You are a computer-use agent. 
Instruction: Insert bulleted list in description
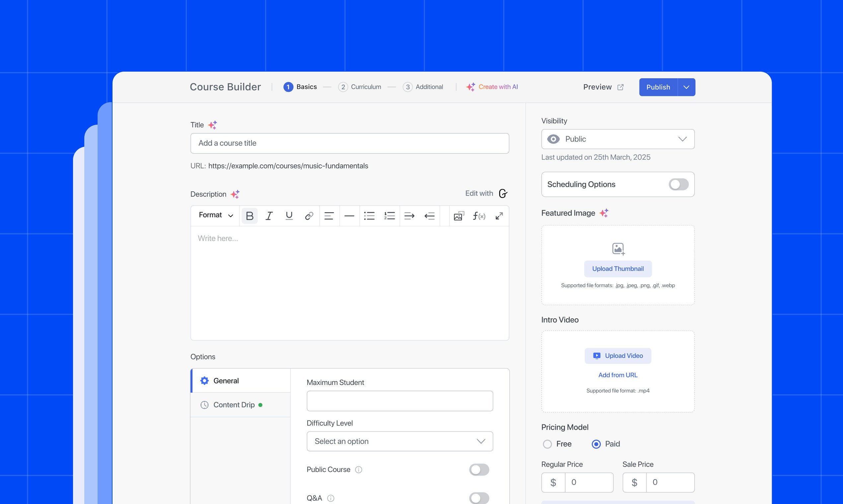click(369, 216)
